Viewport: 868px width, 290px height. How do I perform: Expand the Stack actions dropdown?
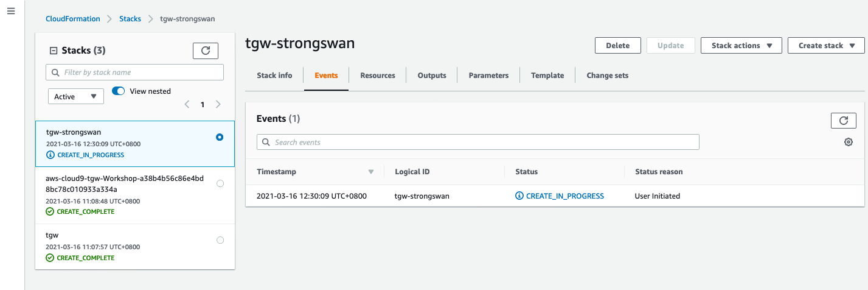point(741,46)
